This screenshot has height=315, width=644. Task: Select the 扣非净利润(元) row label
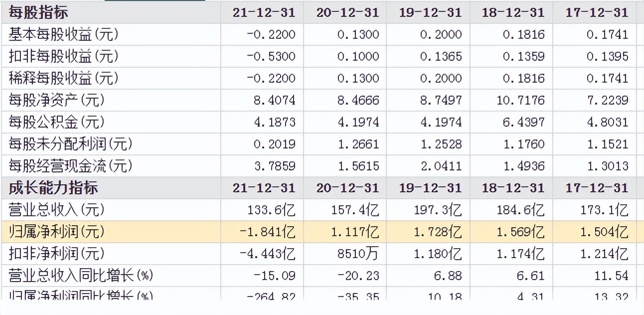pyautogui.click(x=57, y=254)
